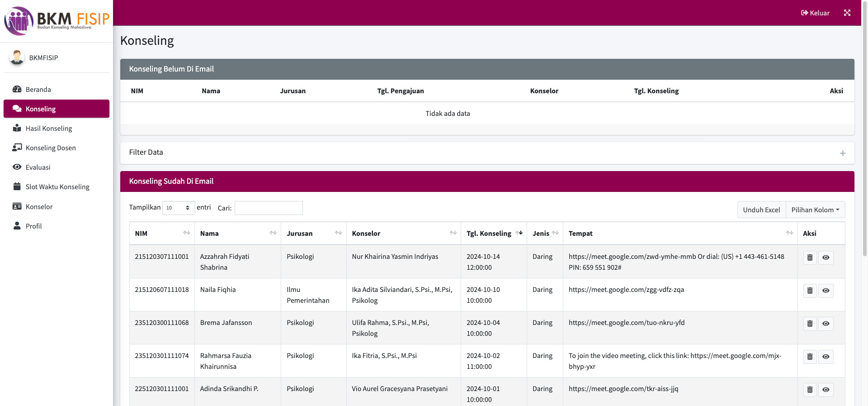The height and width of the screenshot is (406, 868).
Task: Log out using the Keluar link
Action: 815,13
